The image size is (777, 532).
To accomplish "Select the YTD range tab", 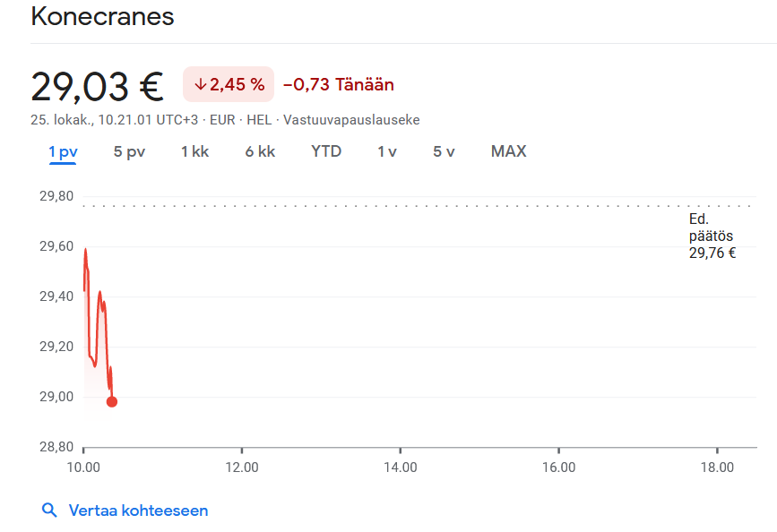I will (326, 151).
